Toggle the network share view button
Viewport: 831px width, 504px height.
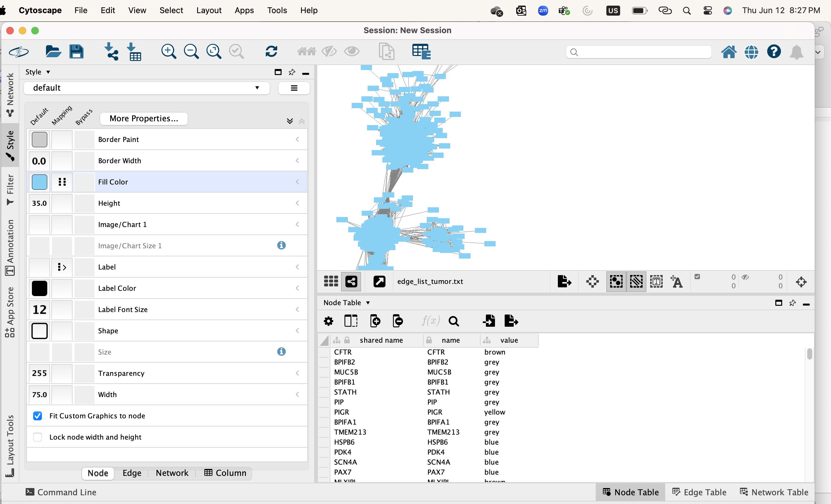pyautogui.click(x=351, y=281)
